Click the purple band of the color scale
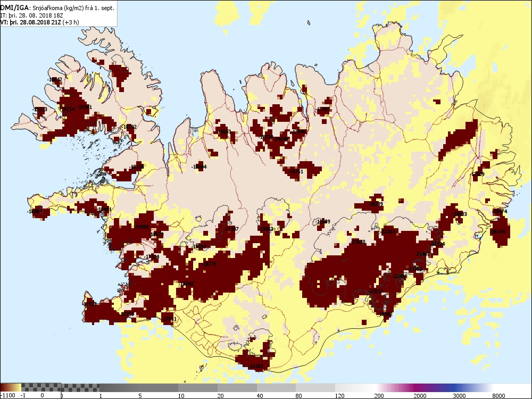Viewport: 532px width, 399px height. point(417,387)
